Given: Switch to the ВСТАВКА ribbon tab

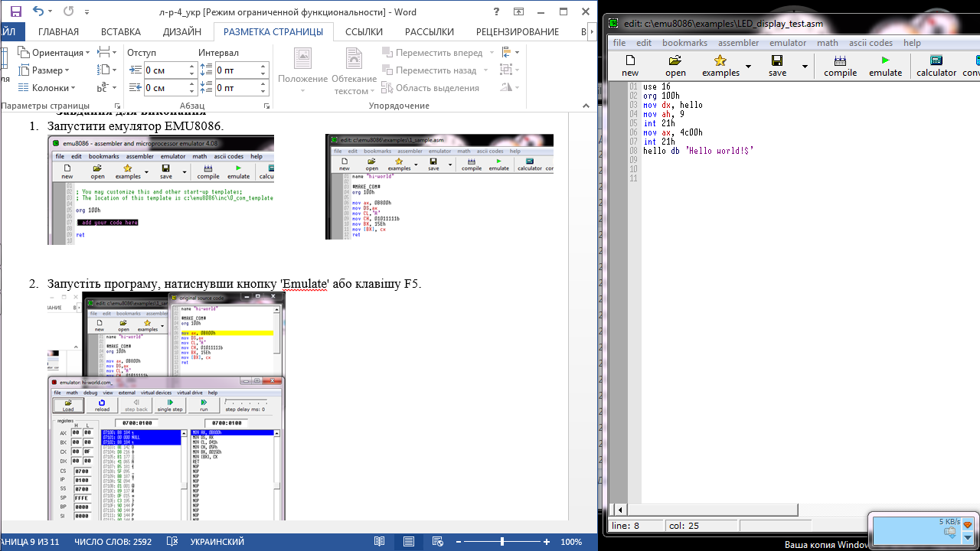Looking at the screenshot, I should [121, 31].
